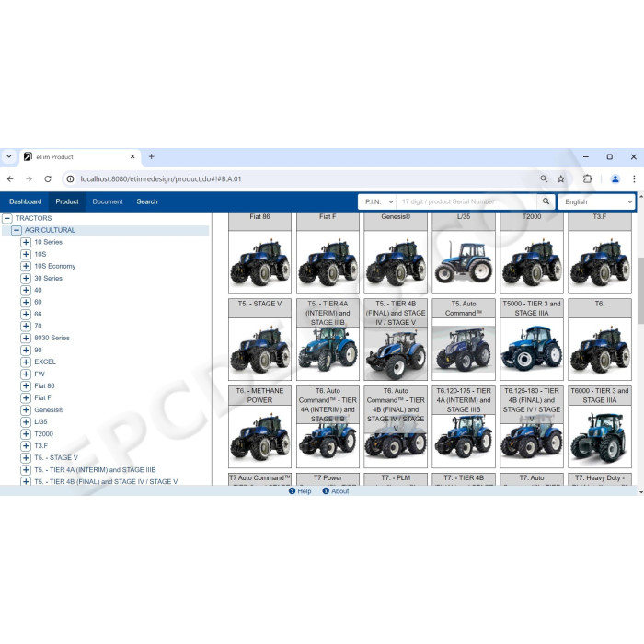The width and height of the screenshot is (644, 644).
Task: Open the T6. - METHANE POWER thumbnail
Action: [259, 436]
